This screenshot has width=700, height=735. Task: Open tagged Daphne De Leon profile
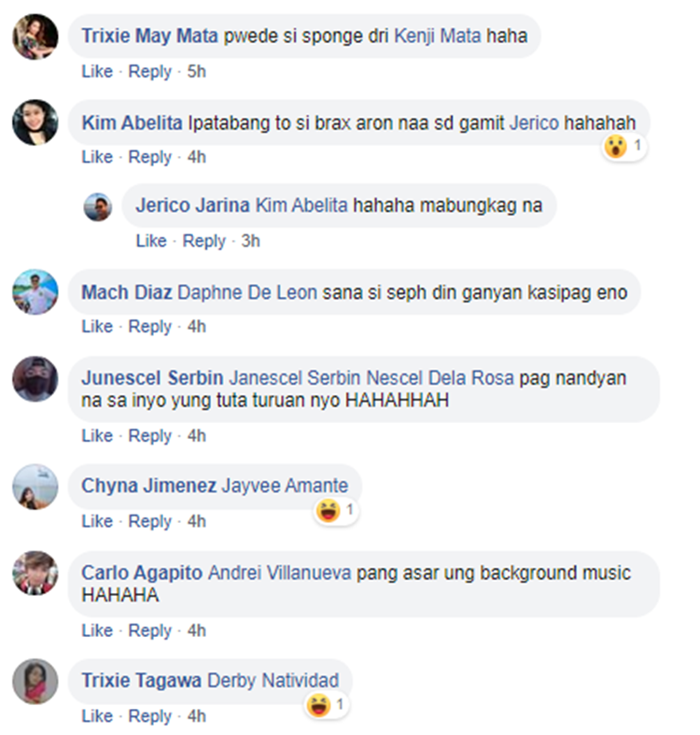tap(247, 292)
